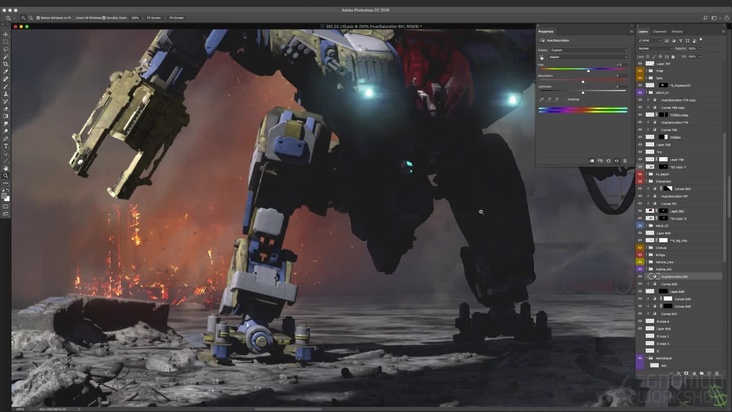The image size is (732, 412).
Task: Click the Zoom In icon in options bar
Action: pos(23,18)
